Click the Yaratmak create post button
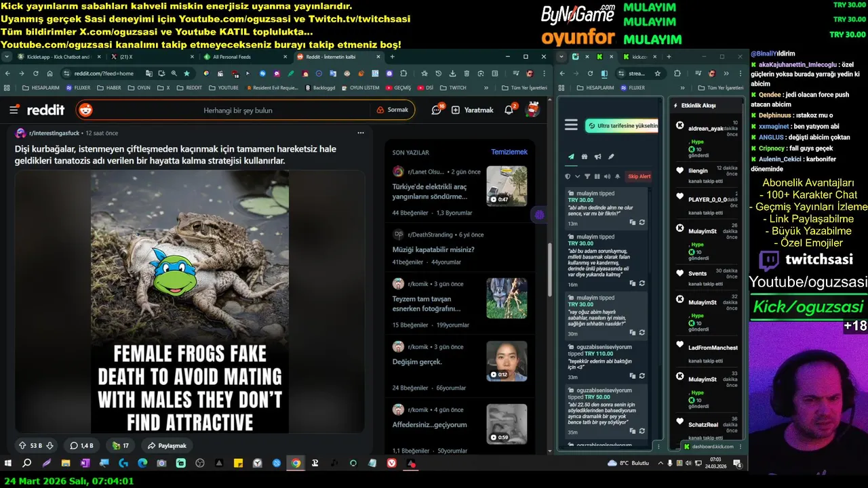This screenshot has width=868, height=488. 473,110
